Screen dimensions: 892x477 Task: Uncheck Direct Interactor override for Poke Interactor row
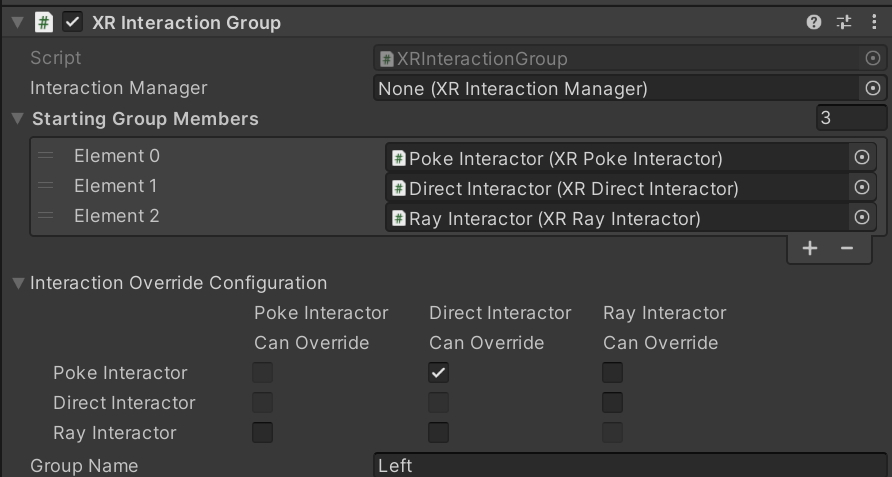438,373
